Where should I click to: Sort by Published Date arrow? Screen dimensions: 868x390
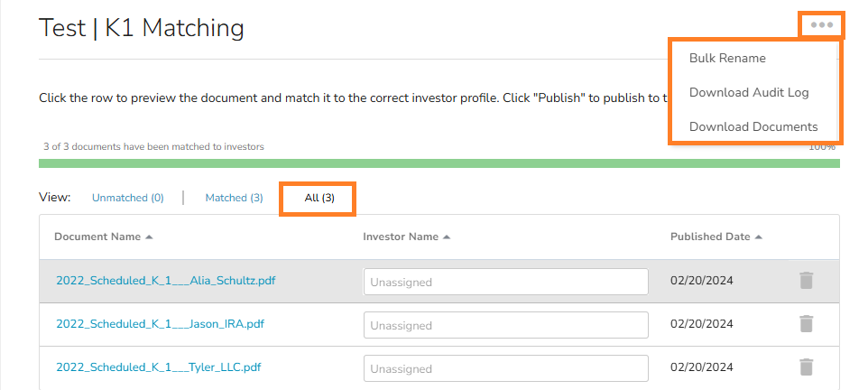point(759,237)
